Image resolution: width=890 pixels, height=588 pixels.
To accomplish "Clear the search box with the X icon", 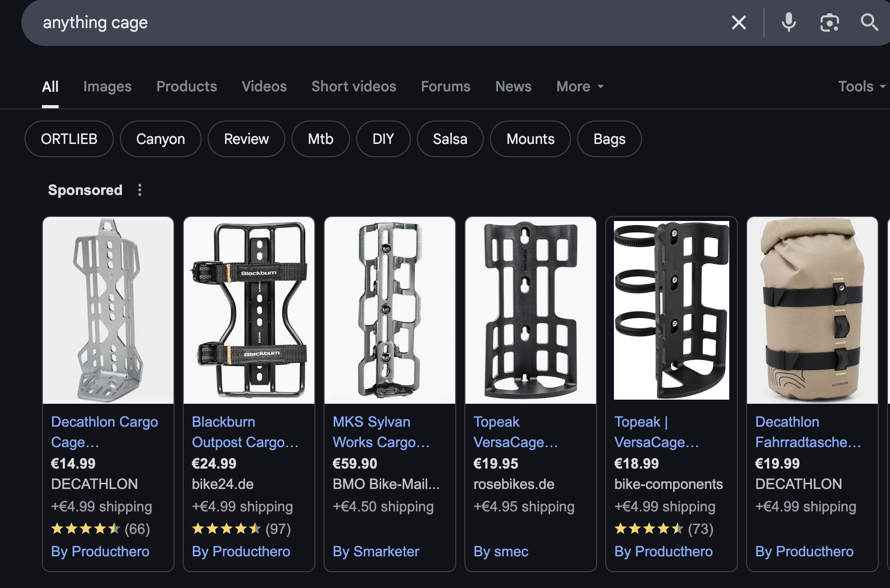I will pos(738,22).
